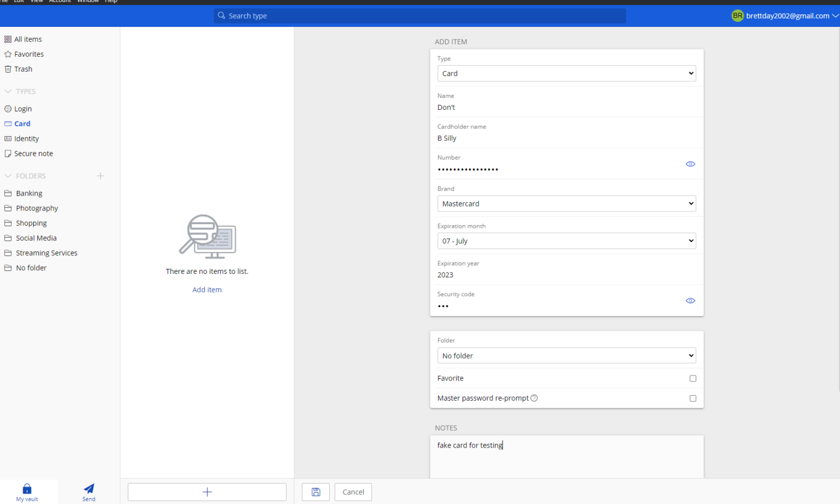Select All items in the sidebar
The image size is (840, 504).
[27, 39]
